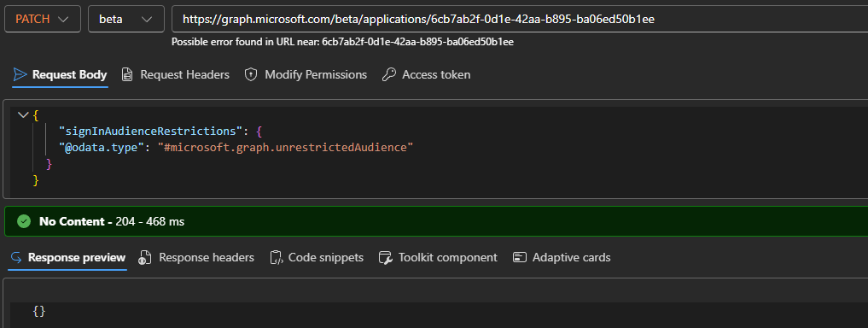Screen dimensions: 868x328
Task: Click the green success checkmark icon
Action: tap(23, 221)
